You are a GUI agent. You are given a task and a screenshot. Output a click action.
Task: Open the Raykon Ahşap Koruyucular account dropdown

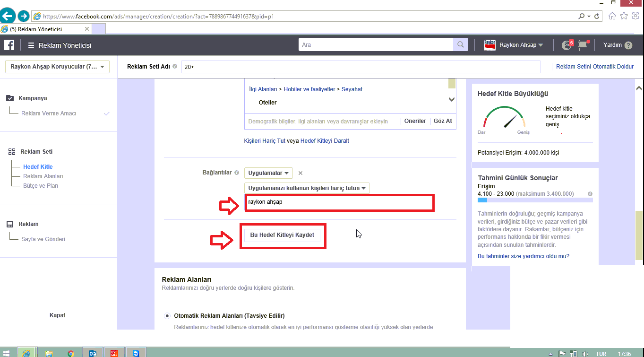coord(57,67)
